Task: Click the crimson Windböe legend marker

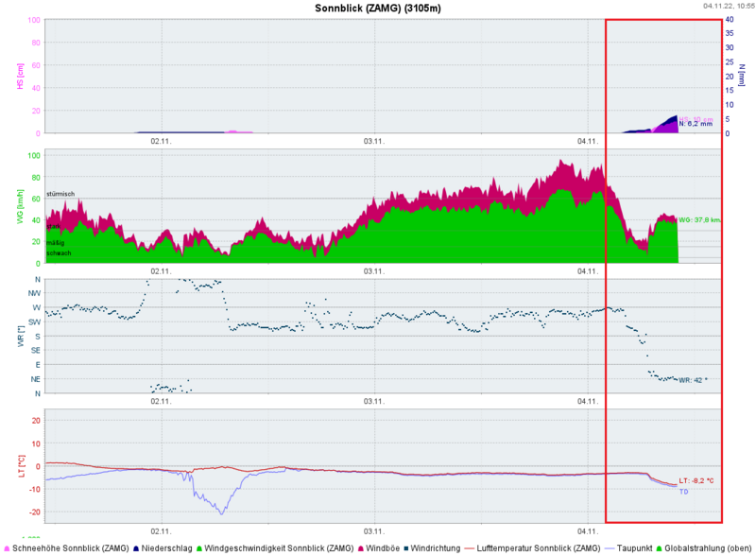Action: click(360, 548)
